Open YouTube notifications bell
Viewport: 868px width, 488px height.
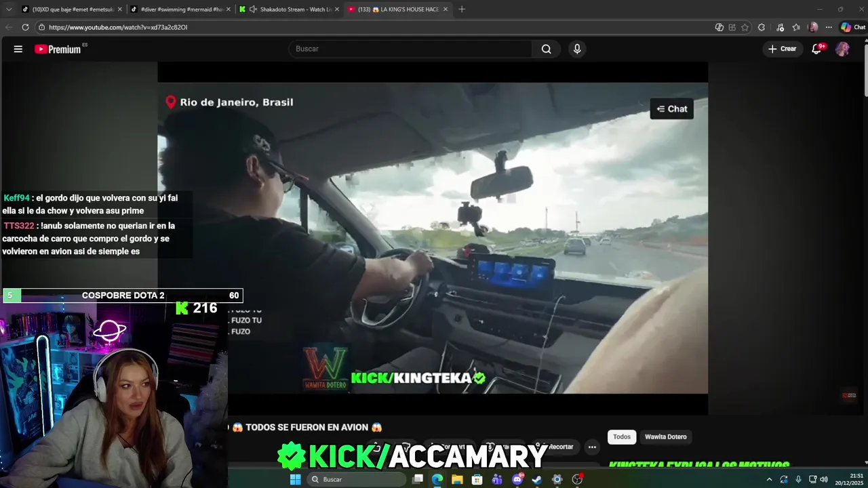click(816, 49)
